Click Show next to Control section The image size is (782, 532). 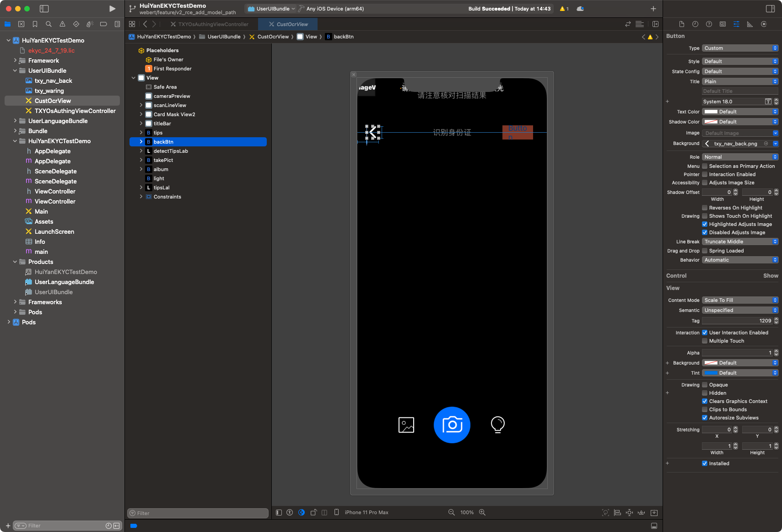click(770, 276)
